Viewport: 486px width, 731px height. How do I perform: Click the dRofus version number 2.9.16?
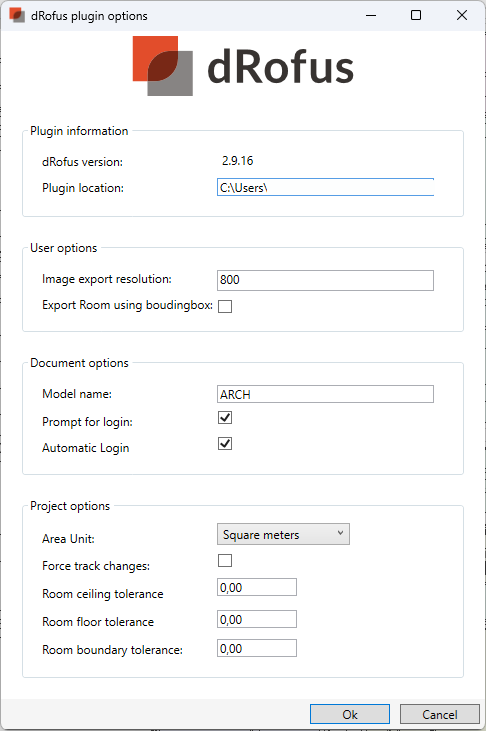(x=237, y=161)
